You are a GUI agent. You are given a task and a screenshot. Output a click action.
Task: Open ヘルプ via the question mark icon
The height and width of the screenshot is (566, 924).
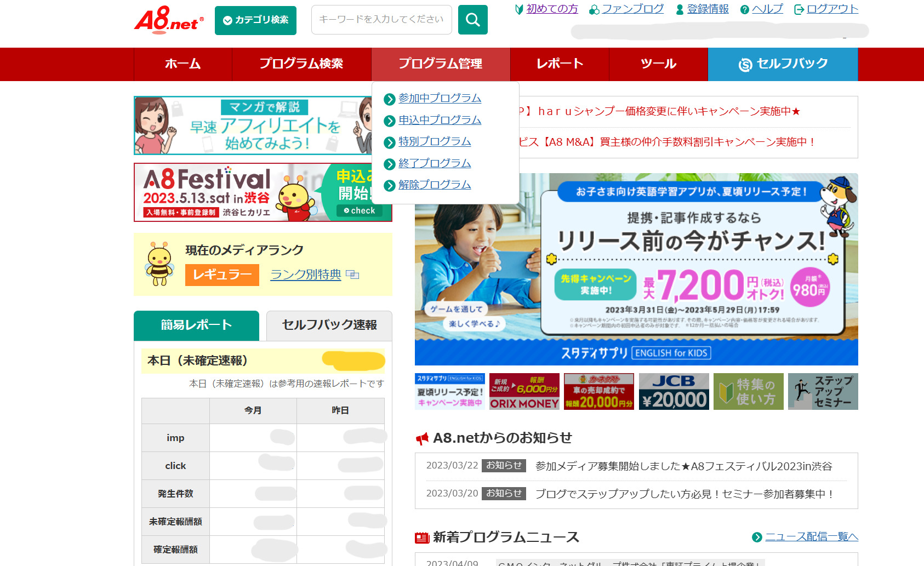pyautogui.click(x=744, y=9)
